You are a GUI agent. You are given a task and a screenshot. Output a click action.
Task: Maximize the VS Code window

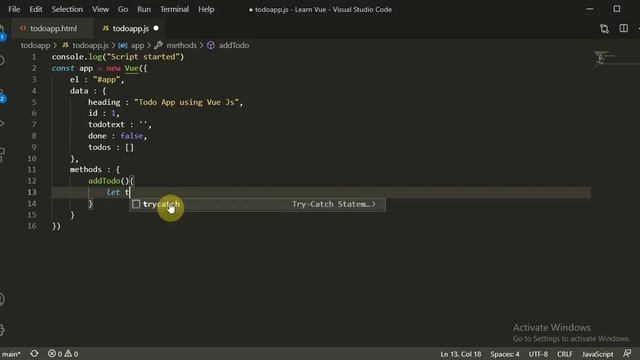(x=617, y=9)
